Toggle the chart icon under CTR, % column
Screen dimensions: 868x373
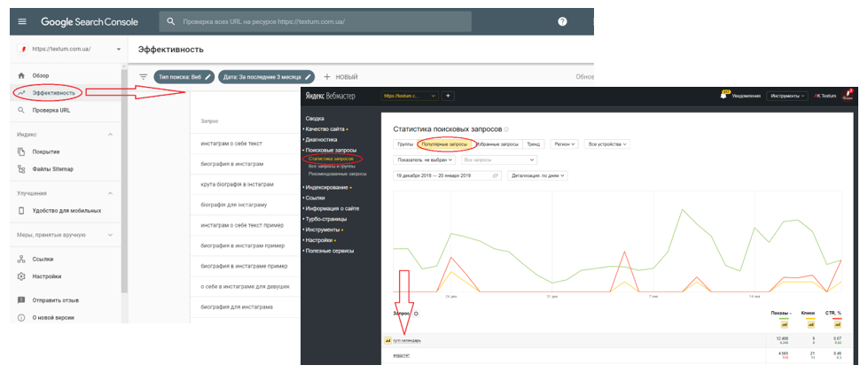(836, 325)
